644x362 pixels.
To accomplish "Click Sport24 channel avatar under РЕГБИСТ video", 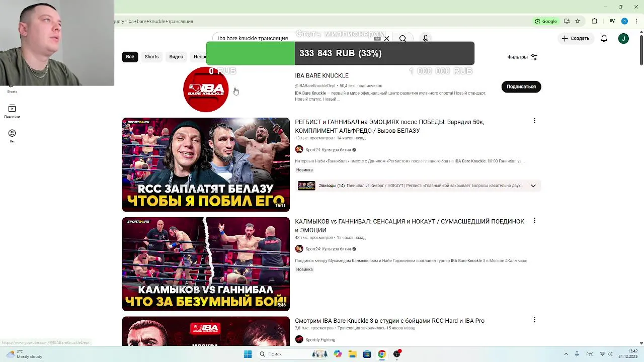I will click(x=299, y=149).
